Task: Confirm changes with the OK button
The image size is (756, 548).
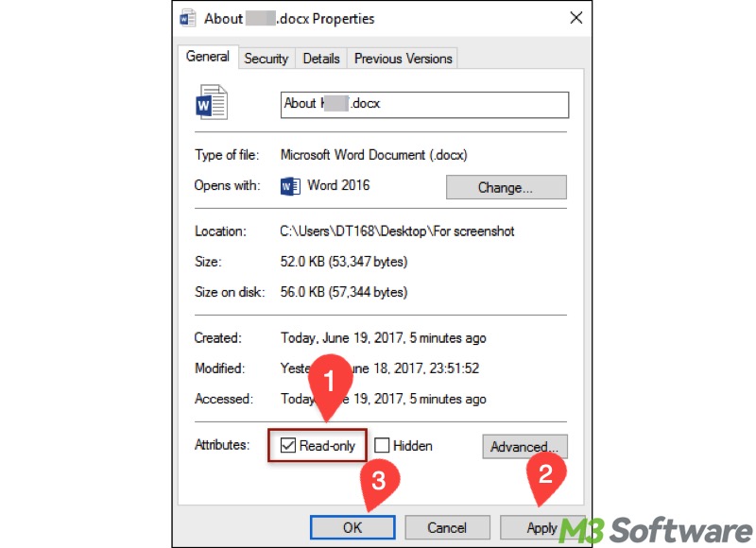Action: [x=352, y=527]
